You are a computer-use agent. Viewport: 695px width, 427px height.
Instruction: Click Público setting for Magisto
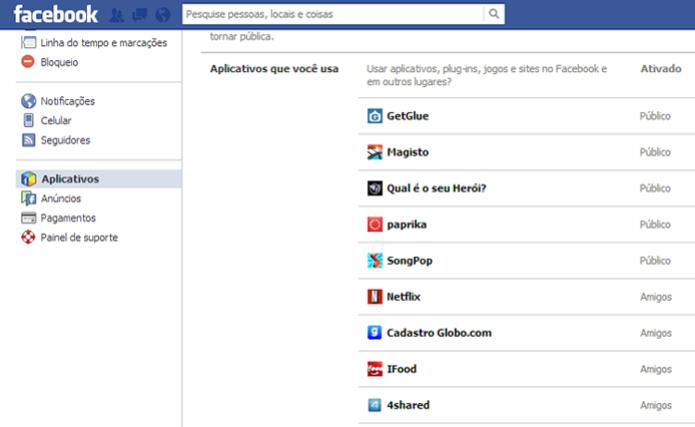655,152
